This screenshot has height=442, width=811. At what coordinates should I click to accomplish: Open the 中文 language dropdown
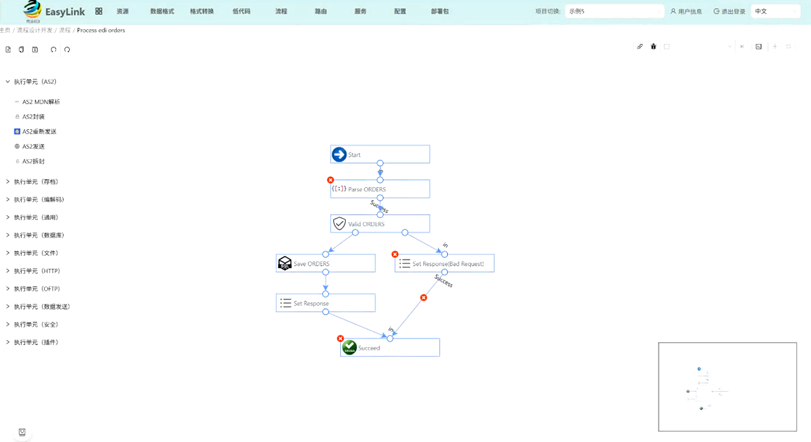(x=775, y=11)
